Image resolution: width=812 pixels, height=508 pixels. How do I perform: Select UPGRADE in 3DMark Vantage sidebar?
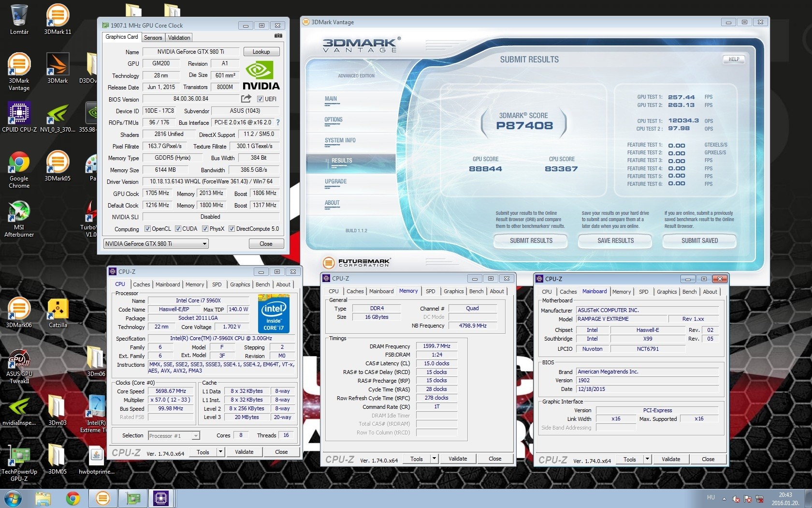335,181
